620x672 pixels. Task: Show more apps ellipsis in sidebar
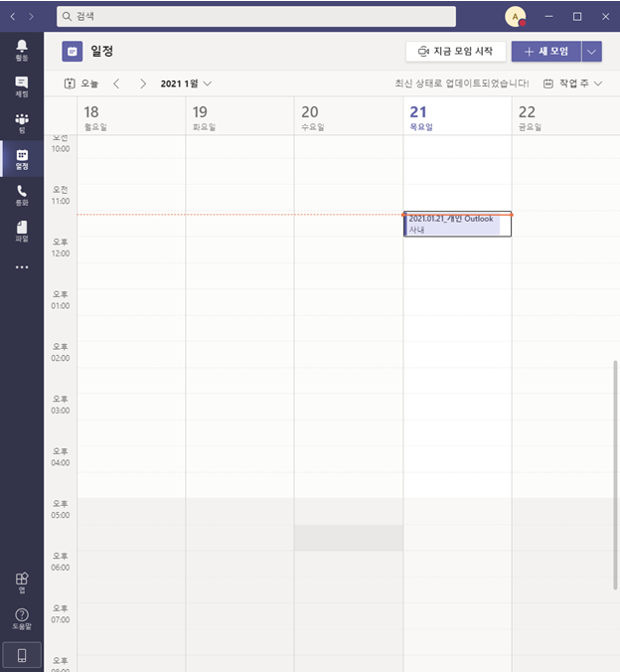(x=22, y=267)
